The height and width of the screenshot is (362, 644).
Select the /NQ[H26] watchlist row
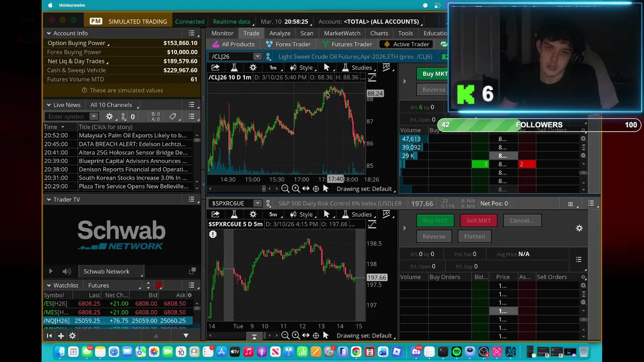[x=118, y=321]
